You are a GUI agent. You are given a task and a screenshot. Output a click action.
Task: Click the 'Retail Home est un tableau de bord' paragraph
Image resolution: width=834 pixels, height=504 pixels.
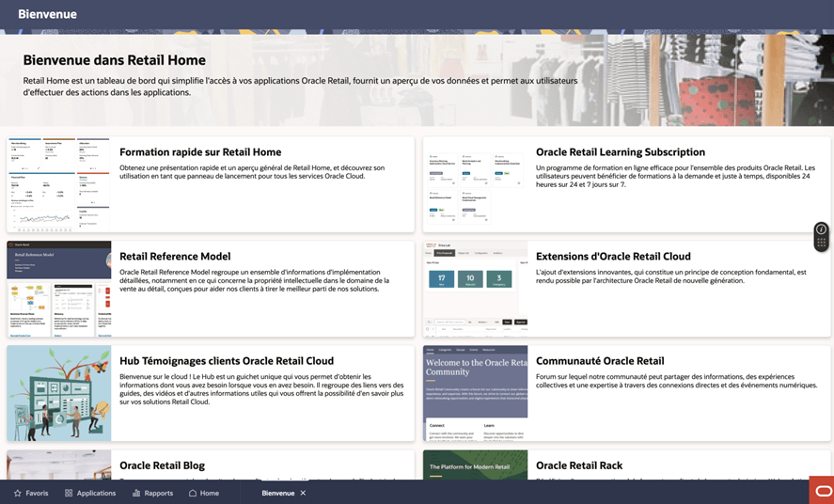[x=300, y=87]
